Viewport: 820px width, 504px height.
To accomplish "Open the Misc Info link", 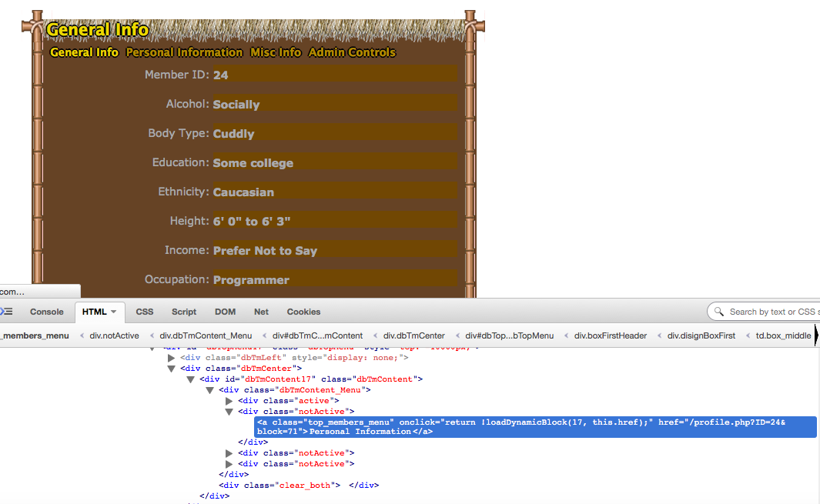I will (276, 52).
